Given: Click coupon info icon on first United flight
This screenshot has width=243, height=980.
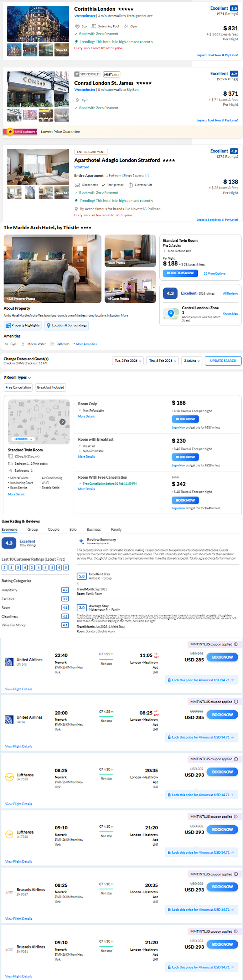Looking at the screenshot, I should [236, 644].
